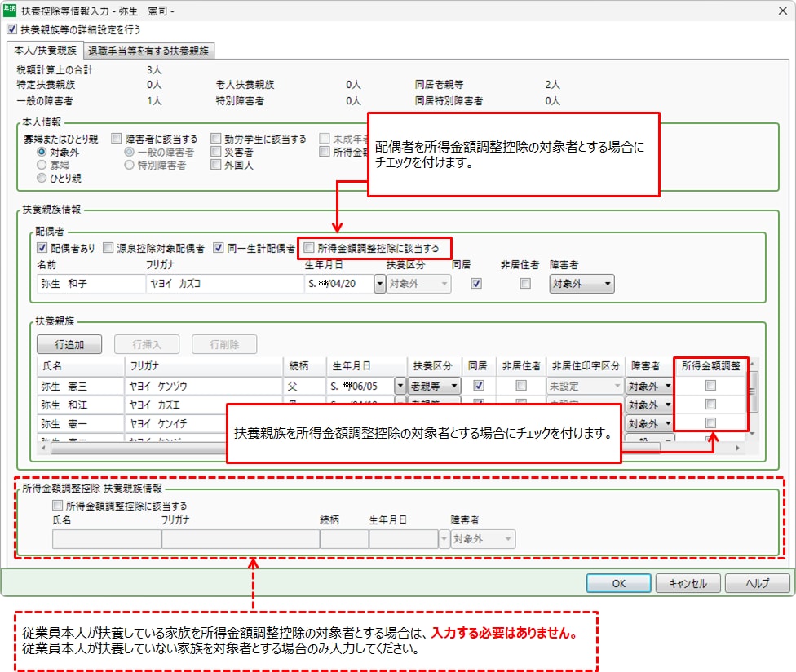This screenshot has height=672, width=796.
Task: Check spouse's 所得金額調整控除に該当する box
Action: click(309, 248)
